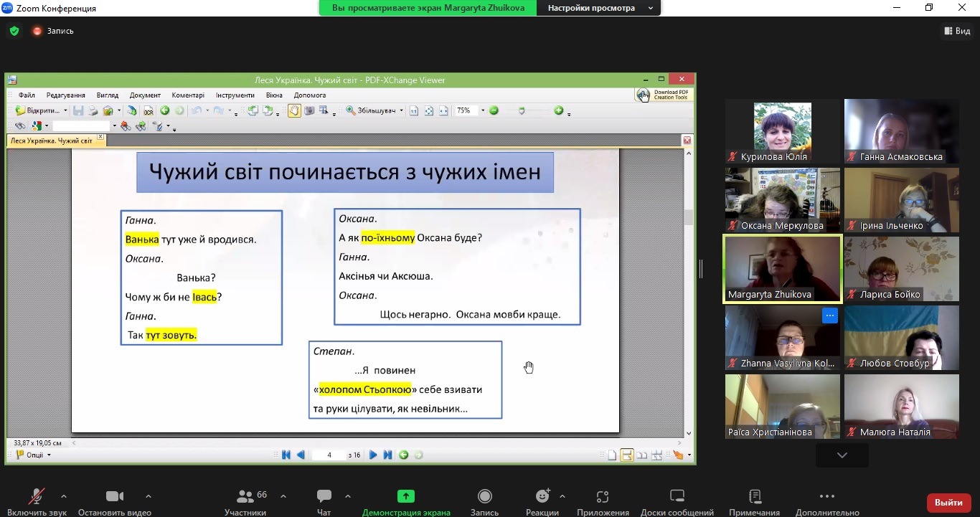980x517 pixels.
Task: Click the Демонстрация экрана button
Action: tap(406, 501)
